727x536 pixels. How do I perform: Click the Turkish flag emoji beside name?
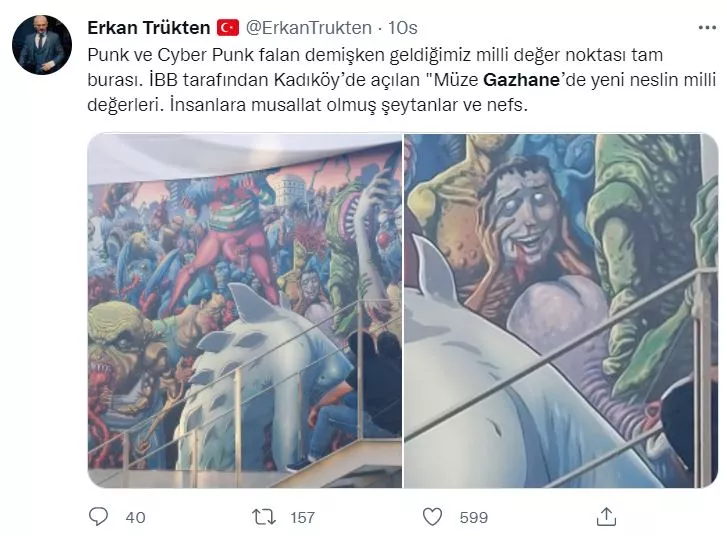pos(228,28)
